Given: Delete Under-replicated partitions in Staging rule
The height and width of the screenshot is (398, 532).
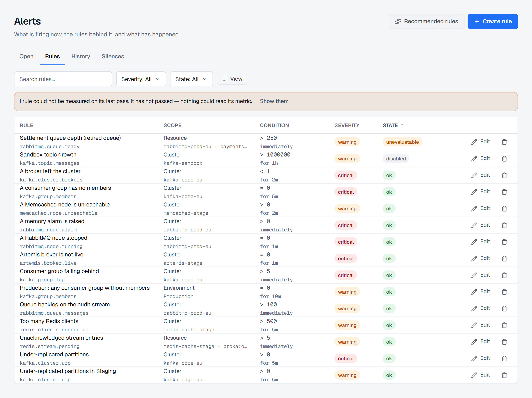Looking at the screenshot, I should coord(504,375).
